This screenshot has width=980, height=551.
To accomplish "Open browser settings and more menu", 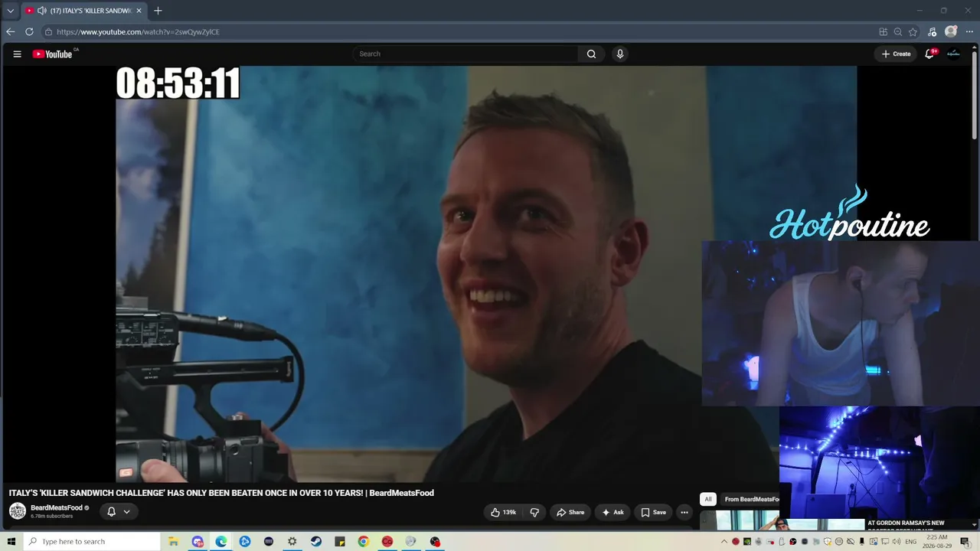I will [969, 31].
